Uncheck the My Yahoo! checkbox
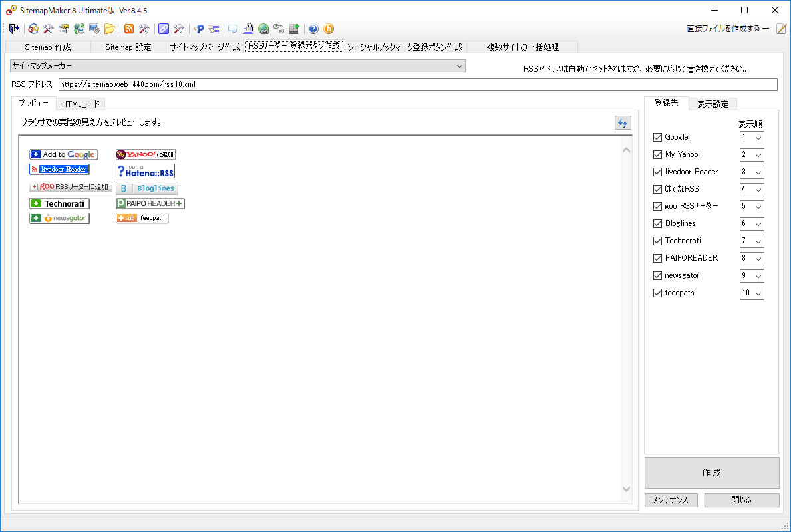The width and height of the screenshot is (791, 532). click(x=657, y=154)
